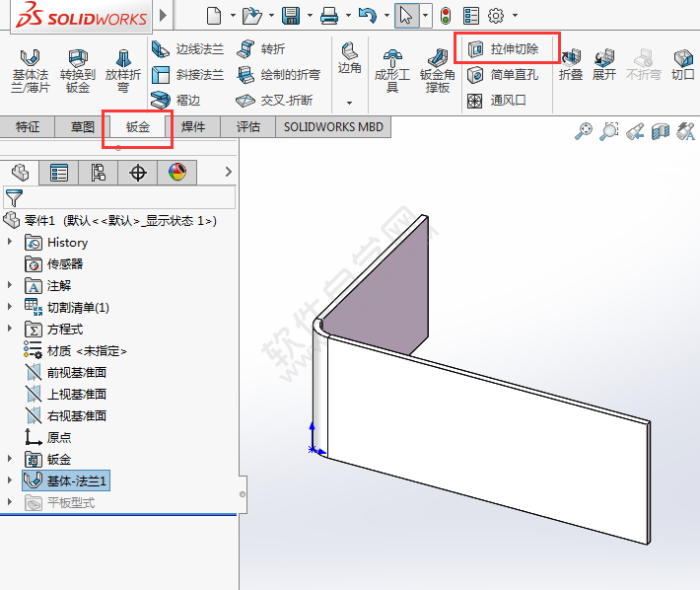Choose the Lofted Bend (放样折弯) tool

(x=123, y=71)
